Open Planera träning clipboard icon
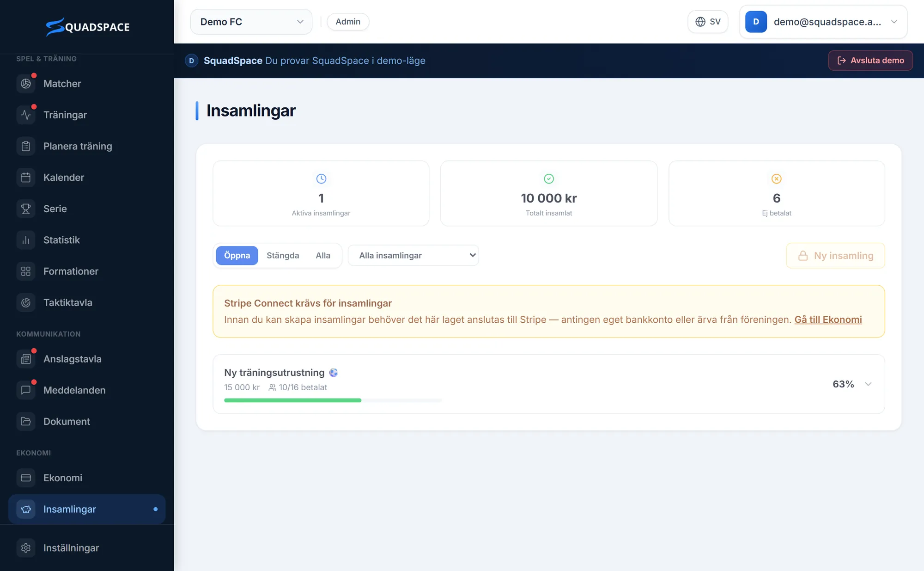This screenshot has width=924, height=571. tap(26, 146)
